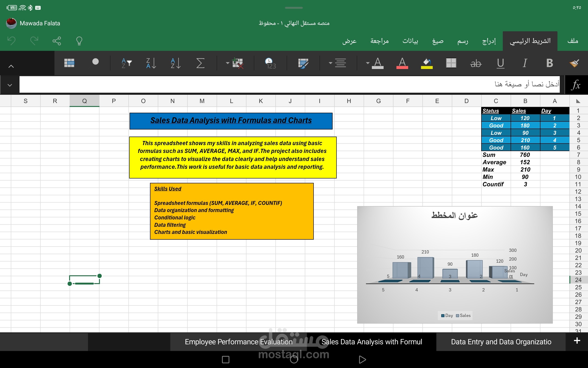Open the مراجعة (Review) tab
The width and height of the screenshot is (588, 368).
point(379,41)
